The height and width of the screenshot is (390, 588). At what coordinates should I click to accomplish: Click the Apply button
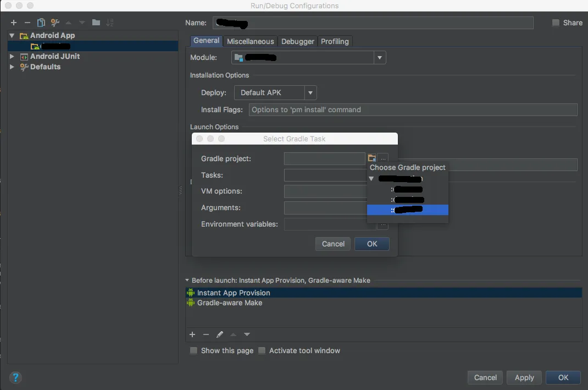click(524, 377)
